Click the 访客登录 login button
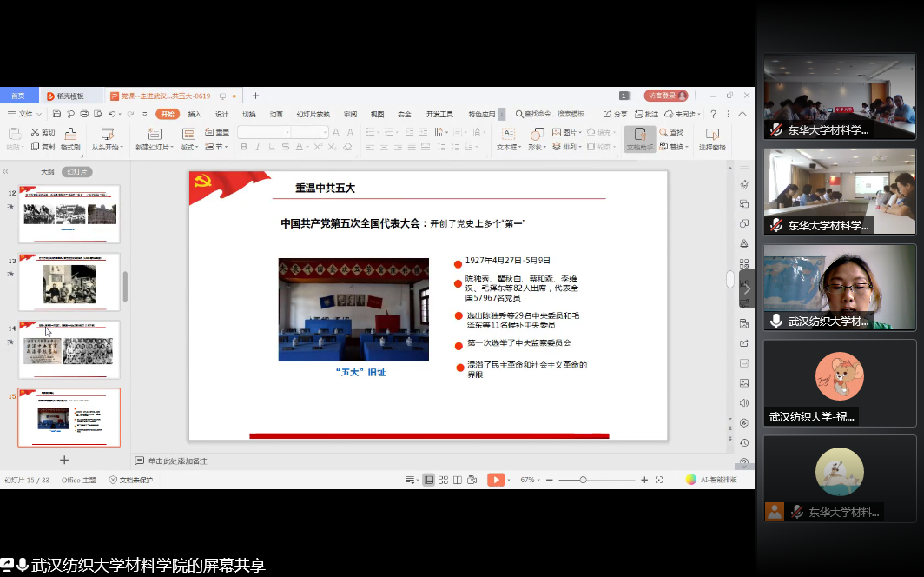This screenshot has height=577, width=924. point(666,96)
